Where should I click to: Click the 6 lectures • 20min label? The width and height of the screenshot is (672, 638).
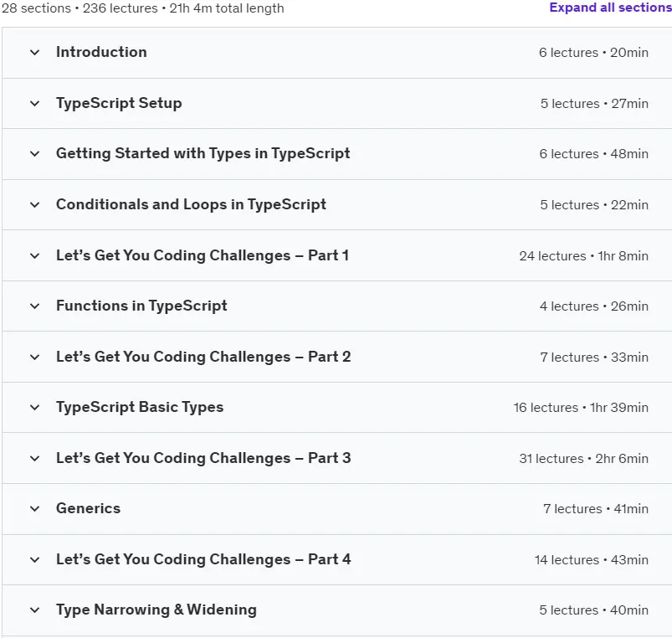pyautogui.click(x=593, y=53)
